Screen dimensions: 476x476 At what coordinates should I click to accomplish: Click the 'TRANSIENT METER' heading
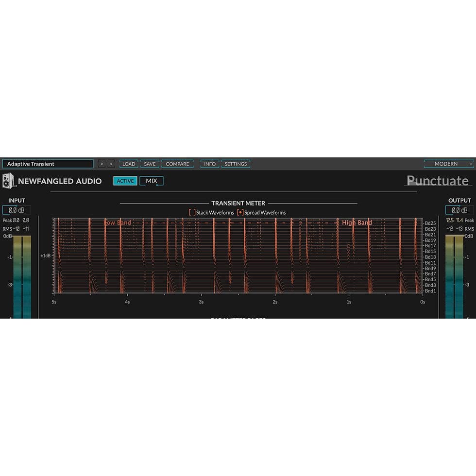click(x=238, y=203)
